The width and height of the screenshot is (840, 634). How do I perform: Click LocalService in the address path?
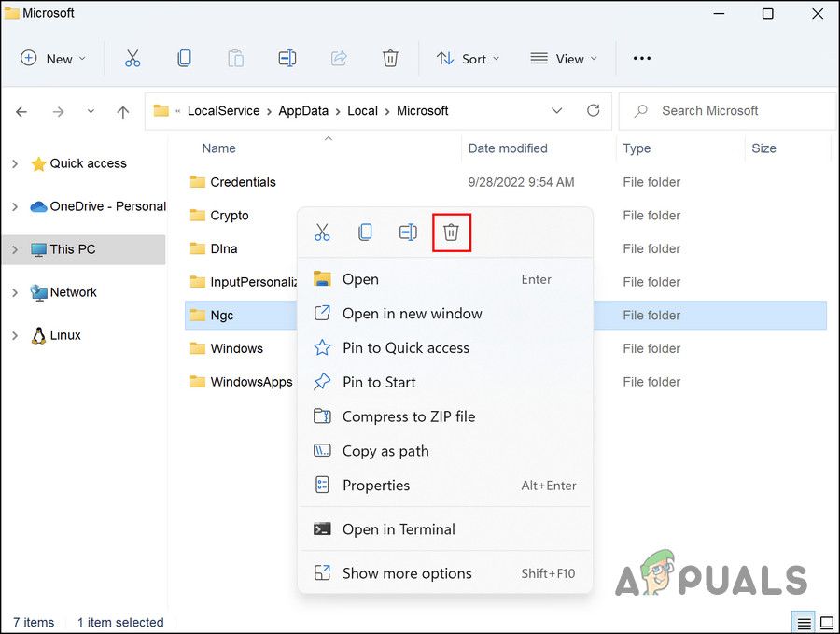click(223, 111)
